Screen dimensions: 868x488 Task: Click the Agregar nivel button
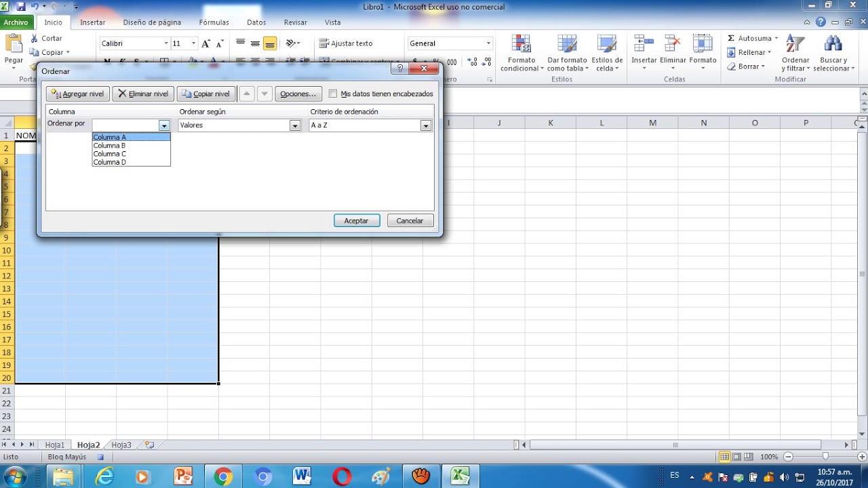point(78,94)
